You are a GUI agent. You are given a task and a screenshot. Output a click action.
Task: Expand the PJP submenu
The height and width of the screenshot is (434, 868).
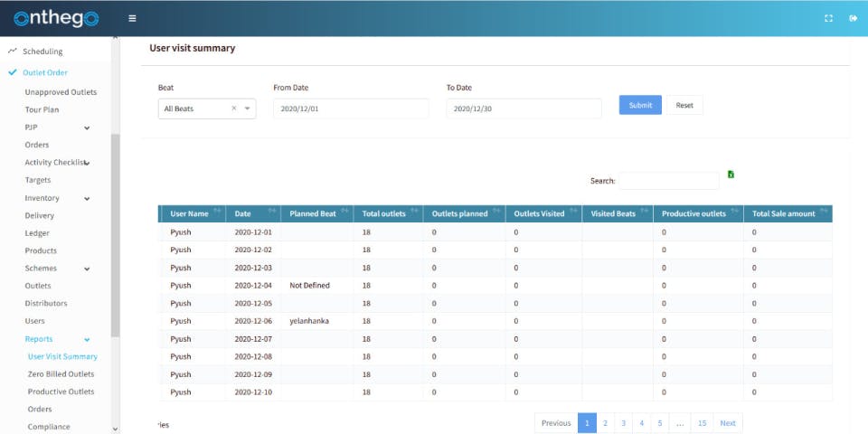click(87, 127)
